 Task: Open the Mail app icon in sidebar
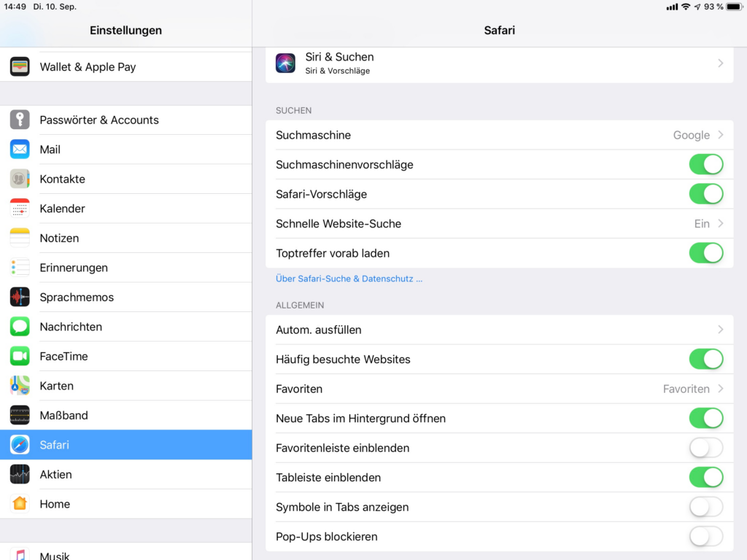point(20,149)
